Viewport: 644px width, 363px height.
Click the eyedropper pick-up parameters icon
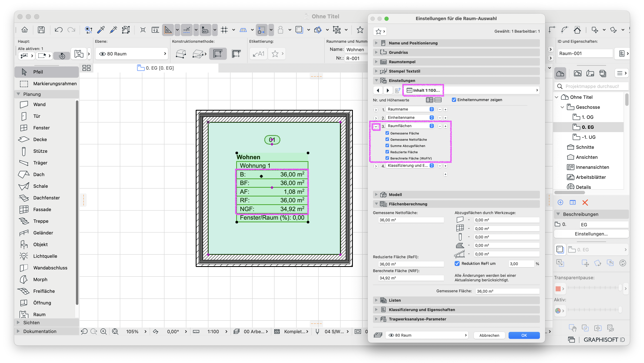coord(101,30)
